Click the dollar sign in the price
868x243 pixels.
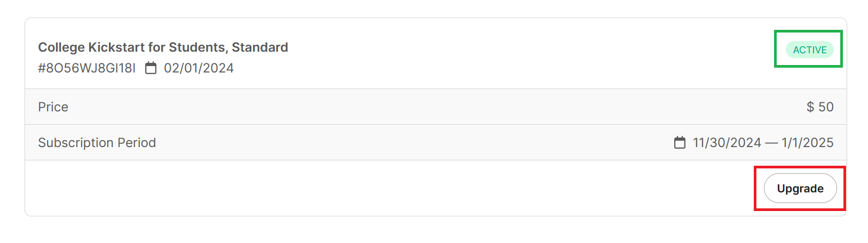click(x=810, y=107)
